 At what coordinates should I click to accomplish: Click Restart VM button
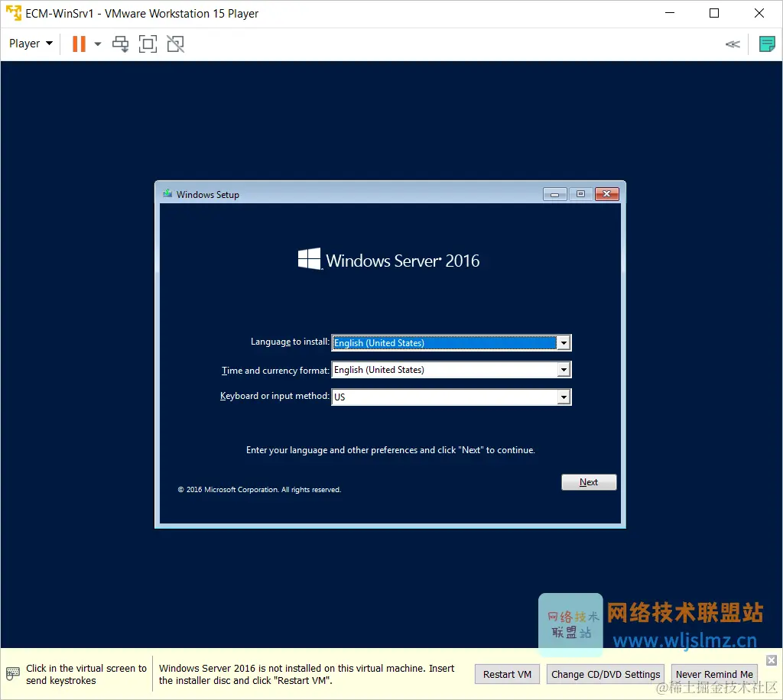tap(507, 674)
